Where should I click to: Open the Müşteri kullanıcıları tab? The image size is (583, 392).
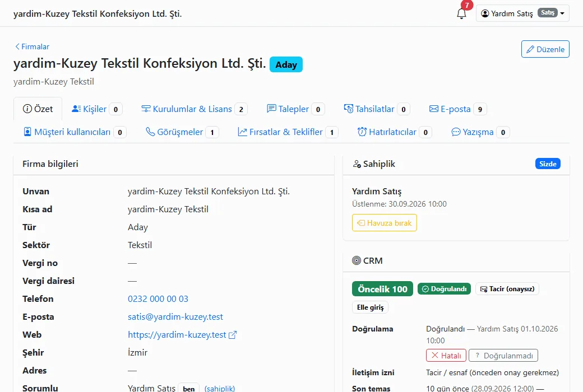(75, 132)
